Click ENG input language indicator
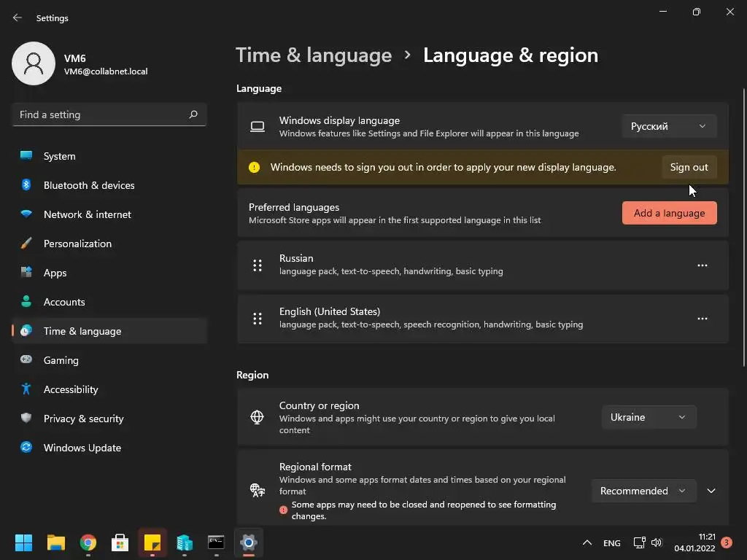The image size is (747, 560). pyautogui.click(x=612, y=542)
